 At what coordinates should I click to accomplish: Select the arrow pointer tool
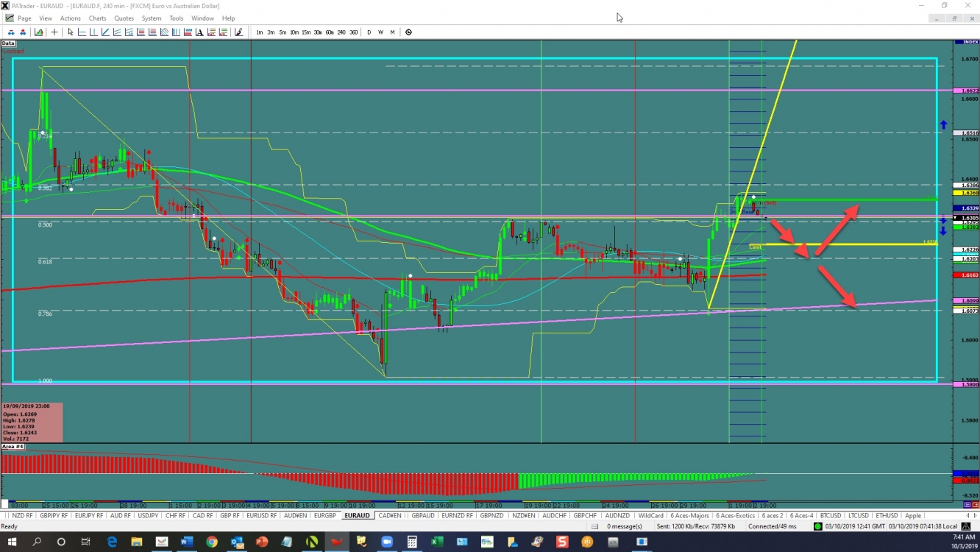71,32
